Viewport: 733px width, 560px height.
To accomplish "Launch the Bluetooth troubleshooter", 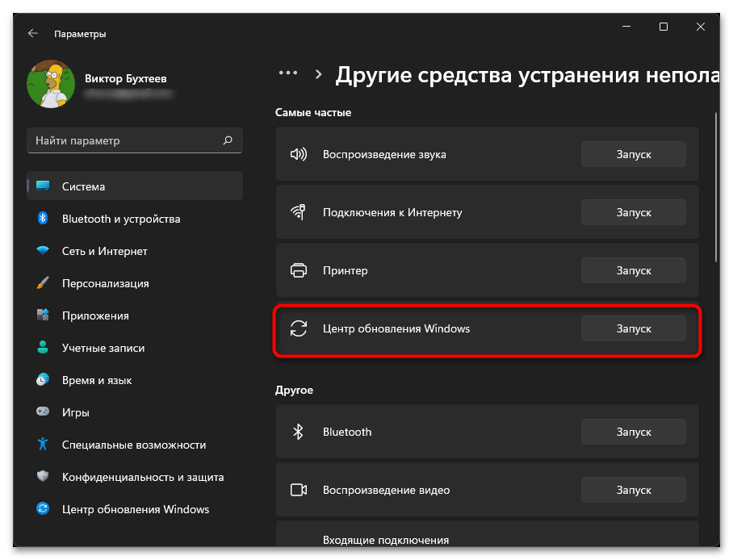I will (634, 432).
